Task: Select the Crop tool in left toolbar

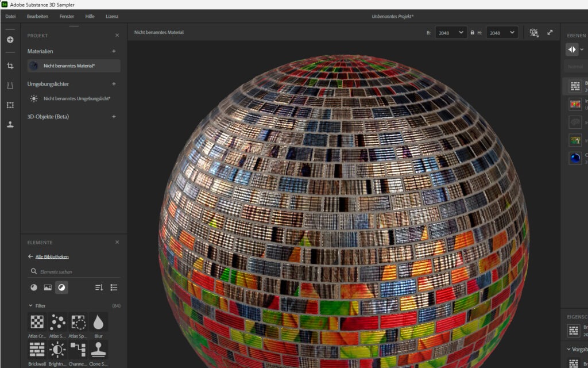Action: [x=10, y=66]
